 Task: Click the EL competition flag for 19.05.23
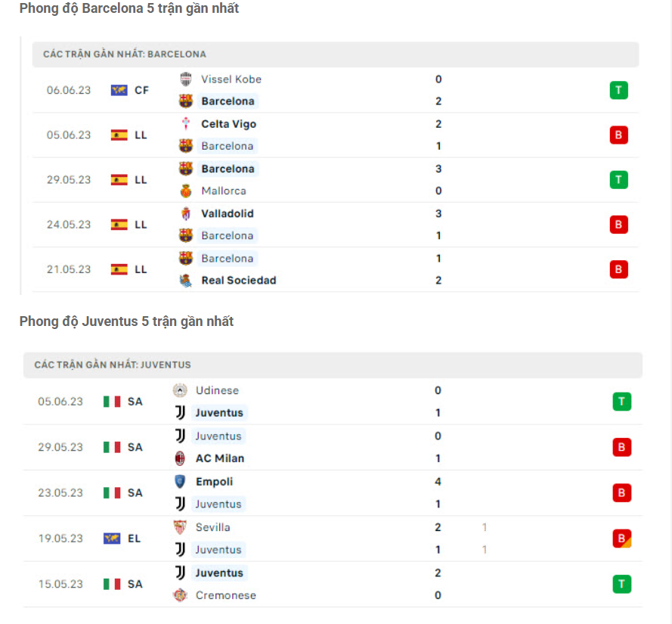click(x=112, y=539)
